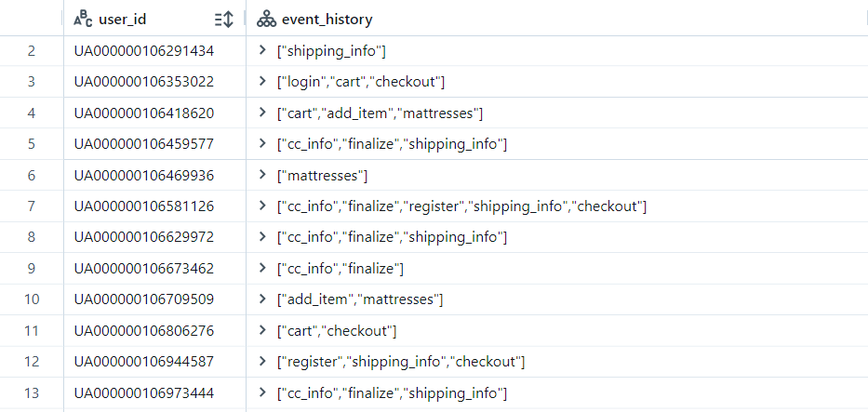This screenshot has height=412, width=868.
Task: Expand the cart, checkout array in row 11
Action: pyautogui.click(x=262, y=331)
